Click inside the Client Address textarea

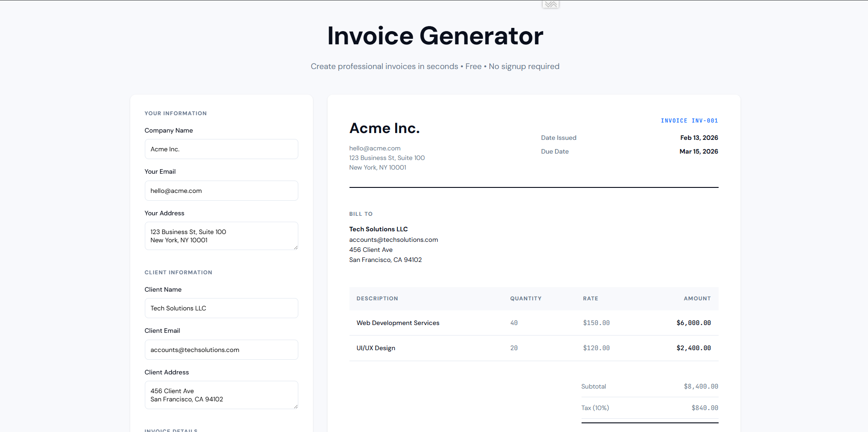[x=221, y=395]
